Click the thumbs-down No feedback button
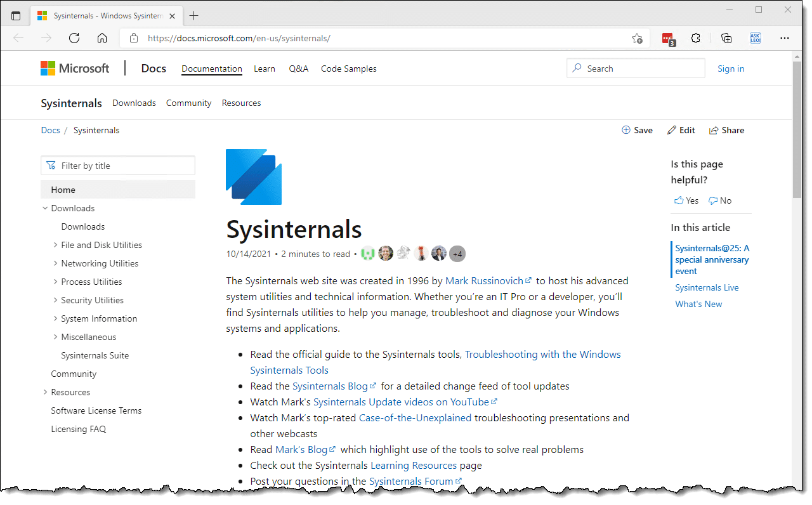The height and width of the screenshot is (505, 812). [720, 200]
